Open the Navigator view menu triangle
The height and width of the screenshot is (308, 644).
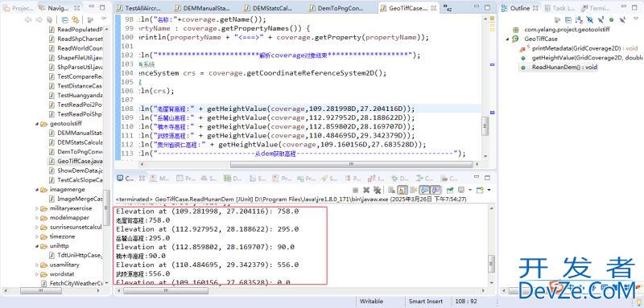pyautogui.click(x=104, y=19)
